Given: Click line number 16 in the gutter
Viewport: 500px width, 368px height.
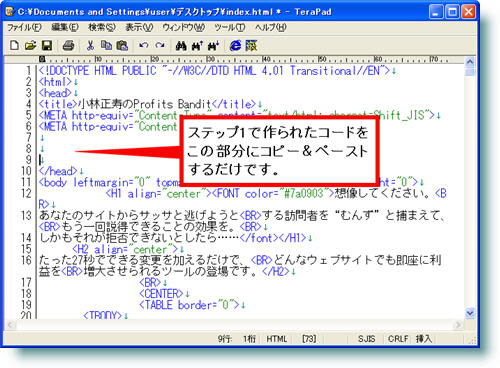Looking at the screenshot, I should click(26, 260).
